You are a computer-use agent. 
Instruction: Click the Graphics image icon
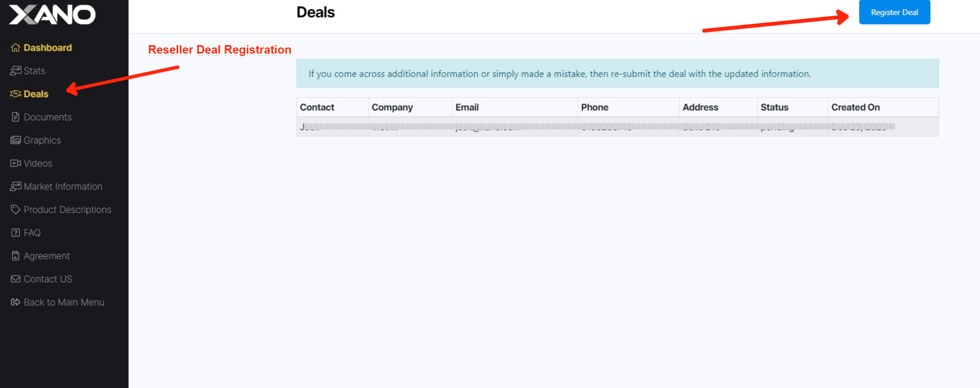15,140
